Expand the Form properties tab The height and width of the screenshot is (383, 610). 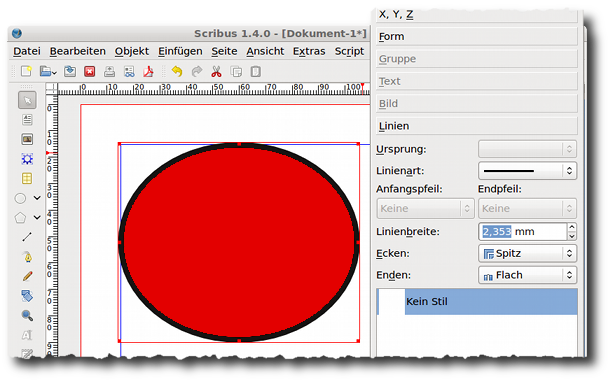tap(477, 37)
